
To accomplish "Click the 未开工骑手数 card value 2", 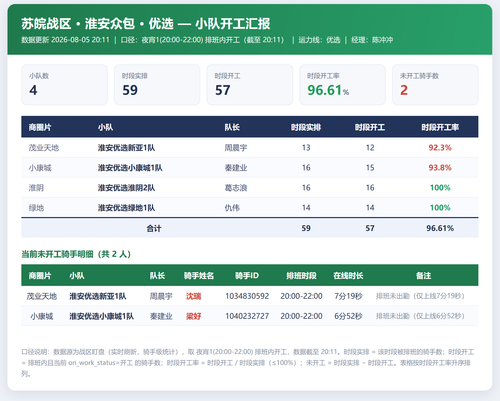I will (x=404, y=90).
